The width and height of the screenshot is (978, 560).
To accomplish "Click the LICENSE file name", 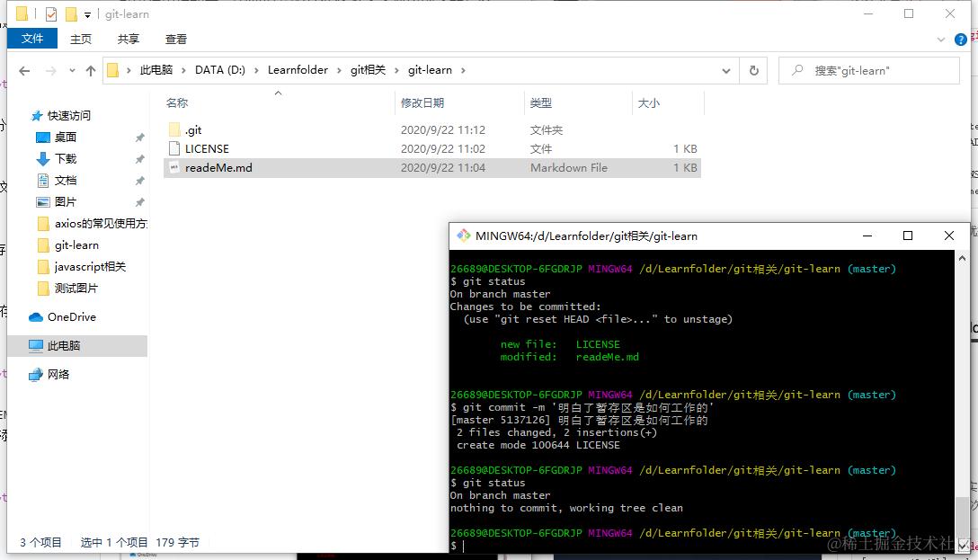I will click(207, 148).
